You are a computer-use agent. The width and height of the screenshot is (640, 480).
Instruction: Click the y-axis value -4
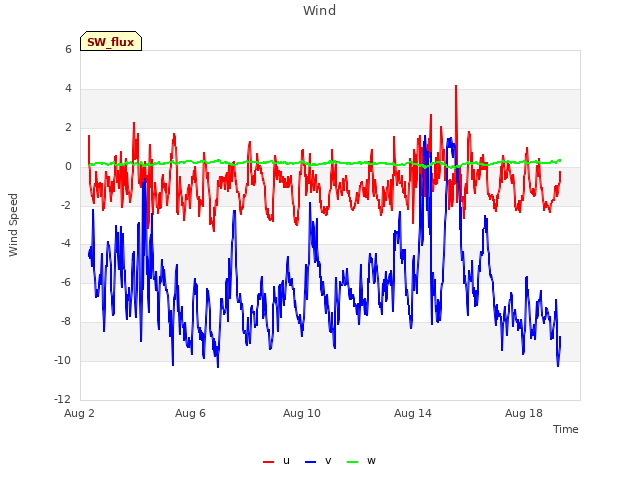coord(66,244)
